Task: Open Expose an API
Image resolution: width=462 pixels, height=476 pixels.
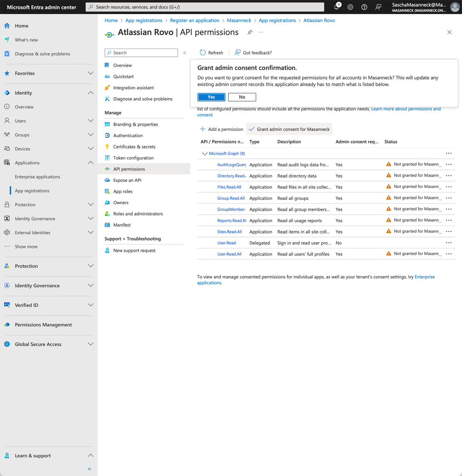Action: tap(127, 180)
